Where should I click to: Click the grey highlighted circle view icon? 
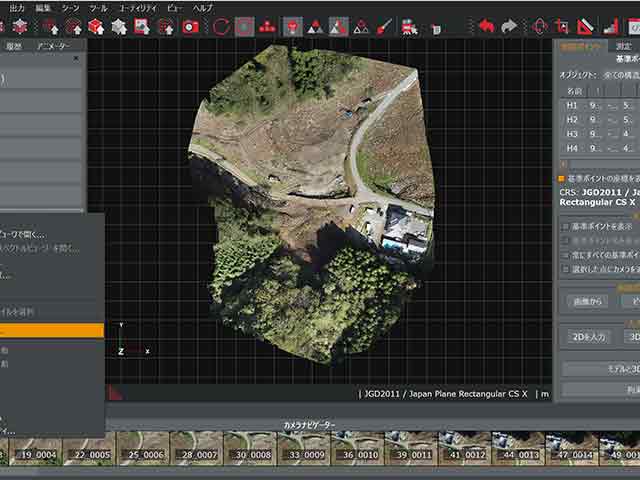[244, 27]
